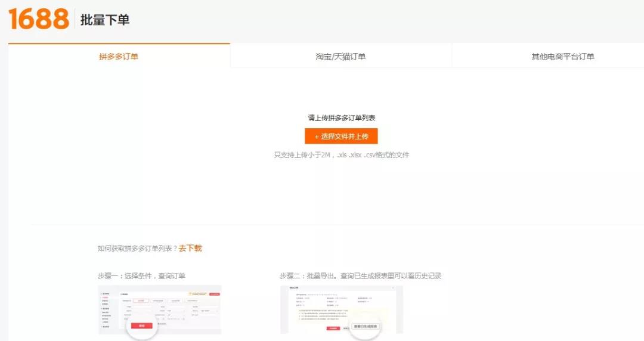644x341 pixels.
Task: Open the step one screenshot thumbnail
Action: pyautogui.click(x=160, y=309)
